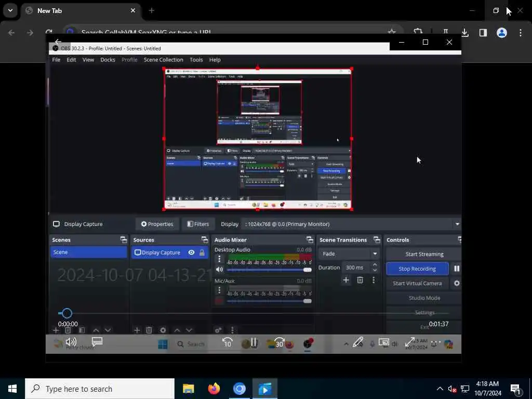Open source properties gear under Sources
The height and width of the screenshot is (399, 532).
coord(163,330)
